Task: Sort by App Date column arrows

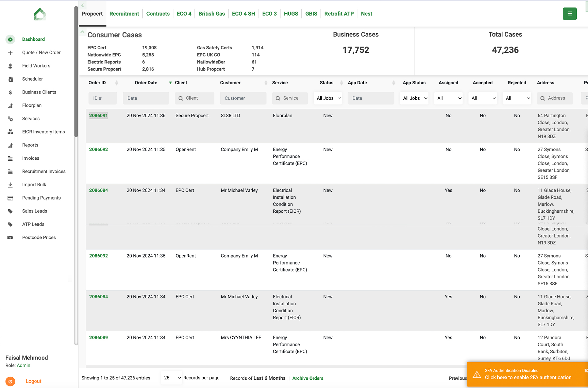Action: (x=394, y=83)
